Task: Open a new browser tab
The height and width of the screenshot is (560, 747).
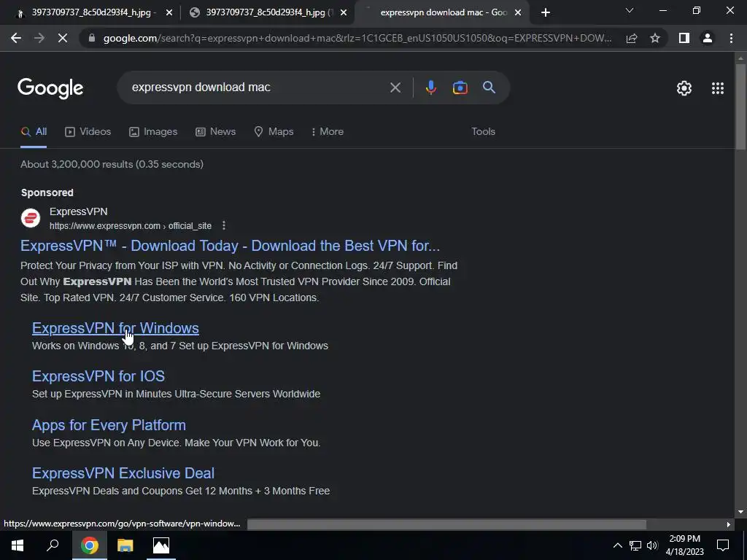Action: [x=546, y=13]
